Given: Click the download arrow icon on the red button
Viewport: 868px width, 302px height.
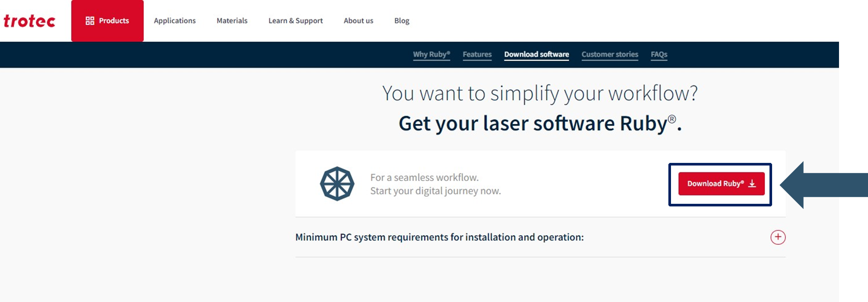Looking at the screenshot, I should (x=752, y=184).
